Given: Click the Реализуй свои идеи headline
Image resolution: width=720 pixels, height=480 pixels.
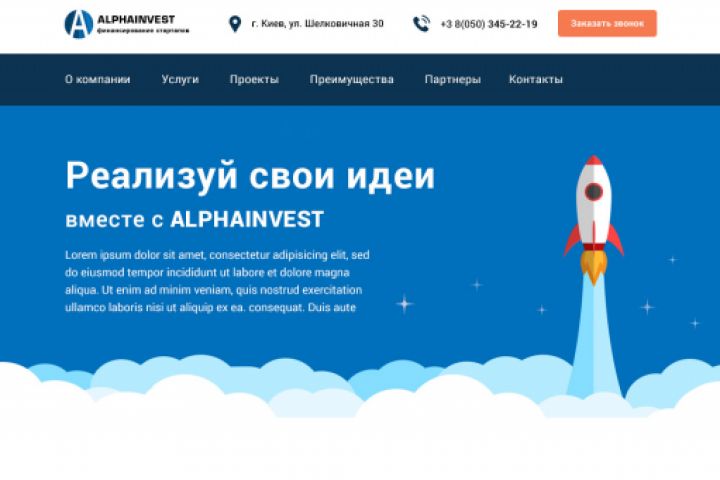Looking at the screenshot, I should point(250,176).
